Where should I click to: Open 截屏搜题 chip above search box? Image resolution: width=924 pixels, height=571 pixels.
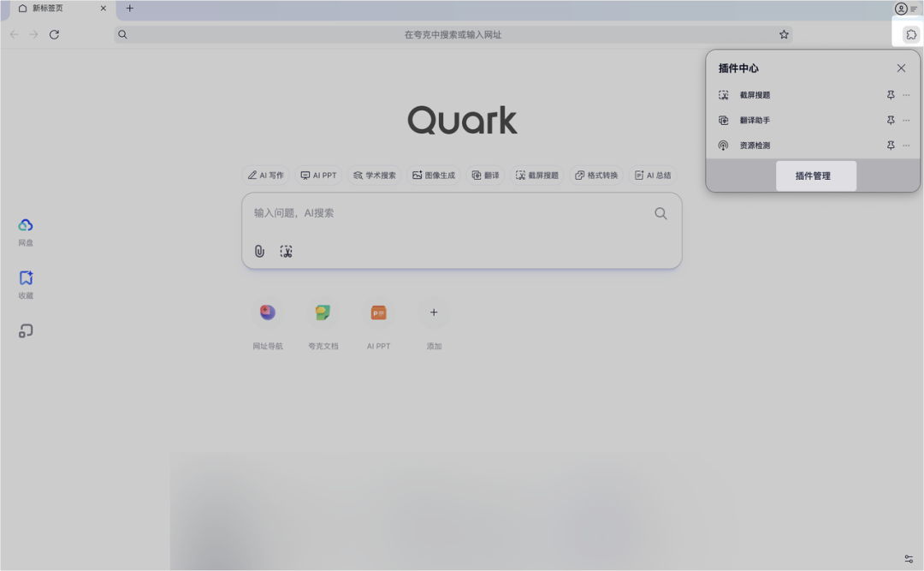[536, 175]
